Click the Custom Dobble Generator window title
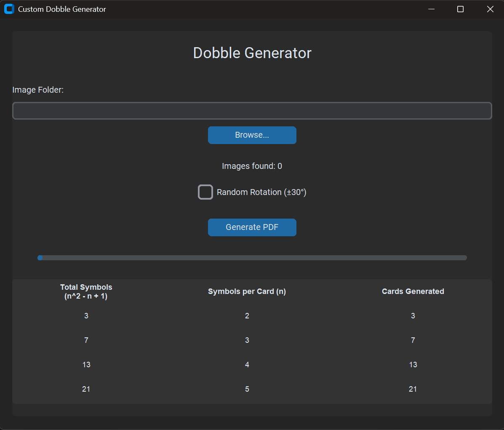Image resolution: width=504 pixels, height=430 pixels. [62, 9]
